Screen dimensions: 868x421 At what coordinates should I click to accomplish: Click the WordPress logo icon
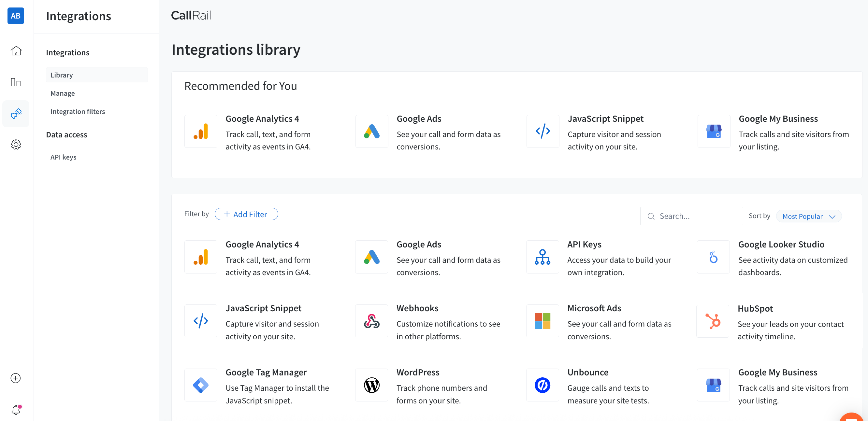(x=371, y=385)
